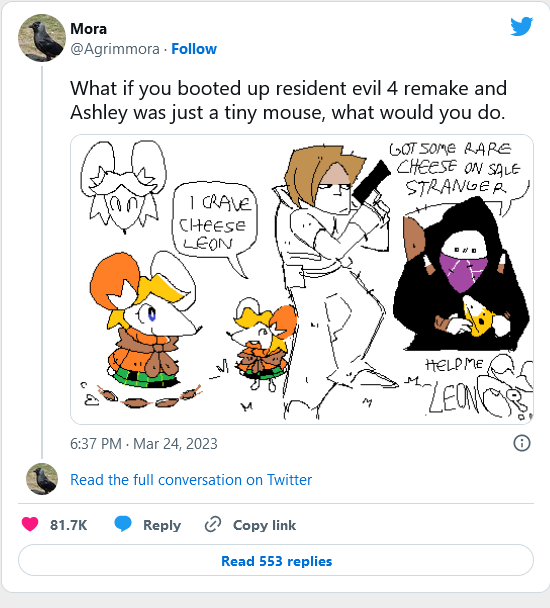This screenshot has height=608, width=550.
Task: Click the Copy link text label
Action: pyautogui.click(x=264, y=525)
